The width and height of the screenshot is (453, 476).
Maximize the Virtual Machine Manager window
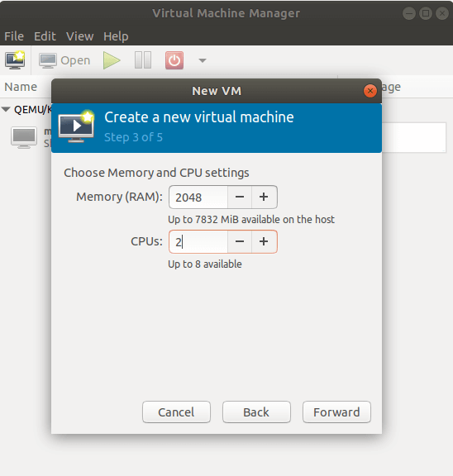(426, 13)
